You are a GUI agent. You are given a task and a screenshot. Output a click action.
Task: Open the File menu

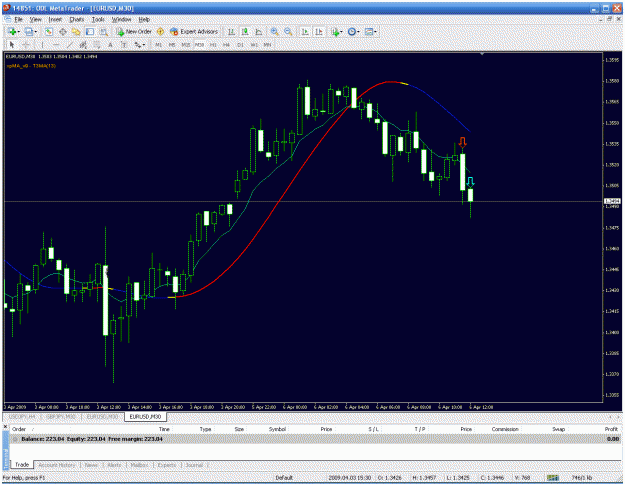click(x=18, y=19)
